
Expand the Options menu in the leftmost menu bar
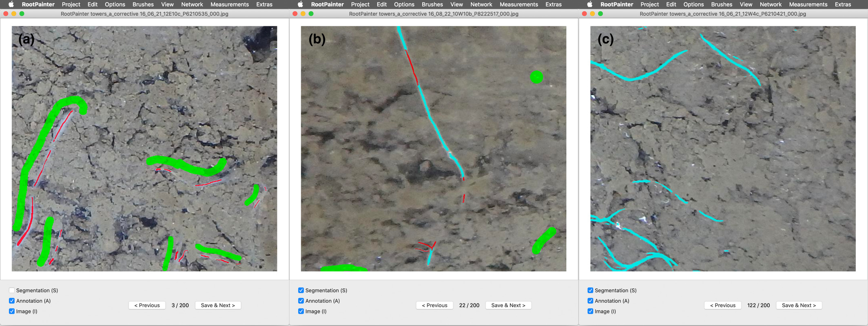click(115, 4)
